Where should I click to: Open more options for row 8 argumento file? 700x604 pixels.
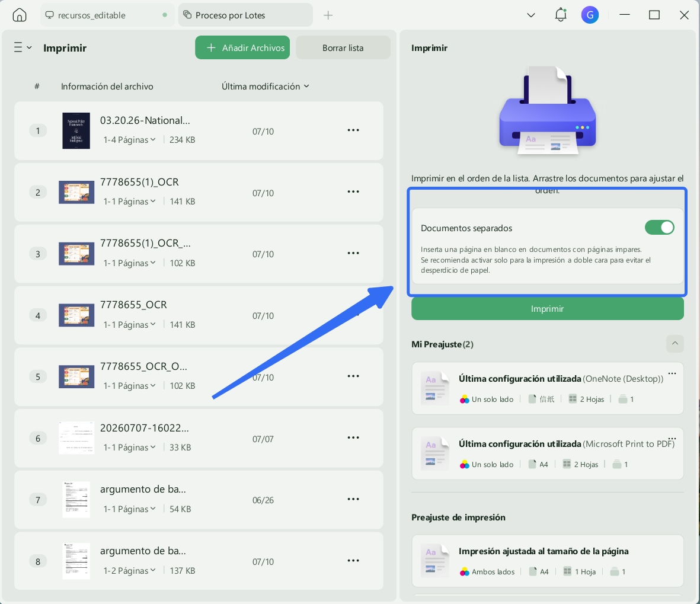[x=353, y=561]
